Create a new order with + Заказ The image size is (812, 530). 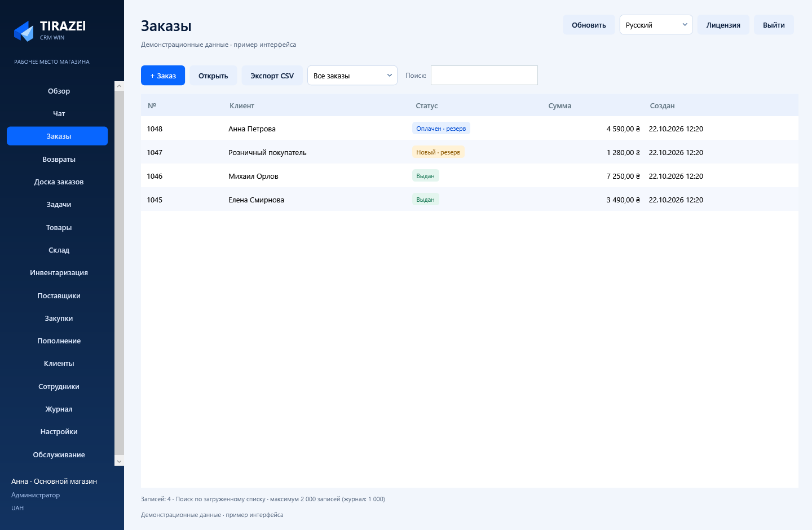click(163, 76)
